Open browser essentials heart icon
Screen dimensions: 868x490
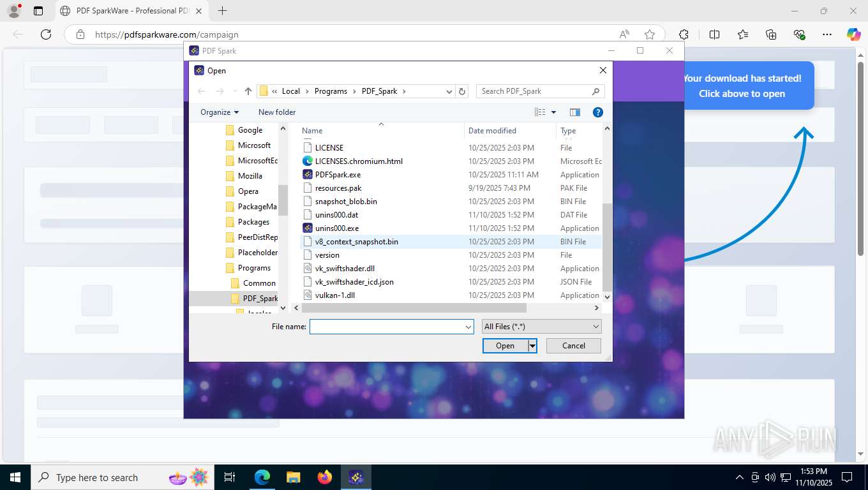pyautogui.click(x=799, y=34)
